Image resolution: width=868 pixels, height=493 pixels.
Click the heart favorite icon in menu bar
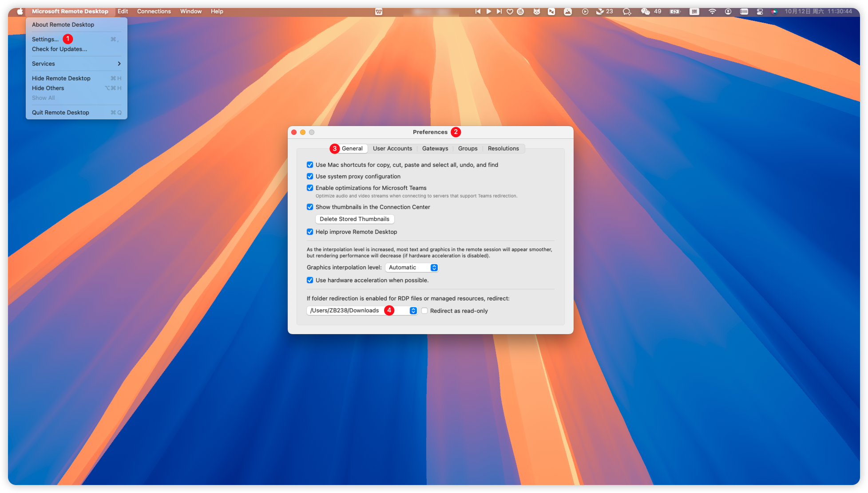510,12
